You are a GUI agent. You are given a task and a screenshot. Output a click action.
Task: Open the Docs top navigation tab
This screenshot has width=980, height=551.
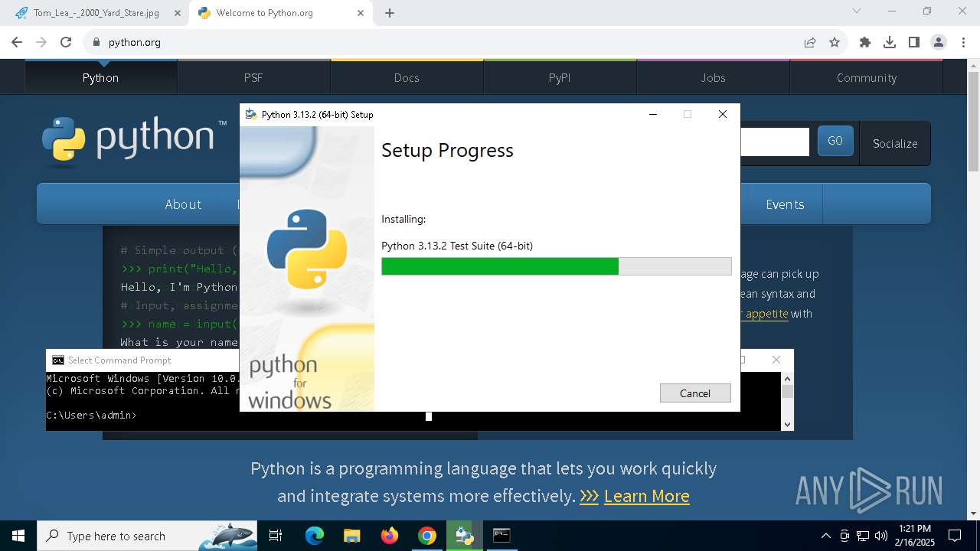[x=407, y=77]
